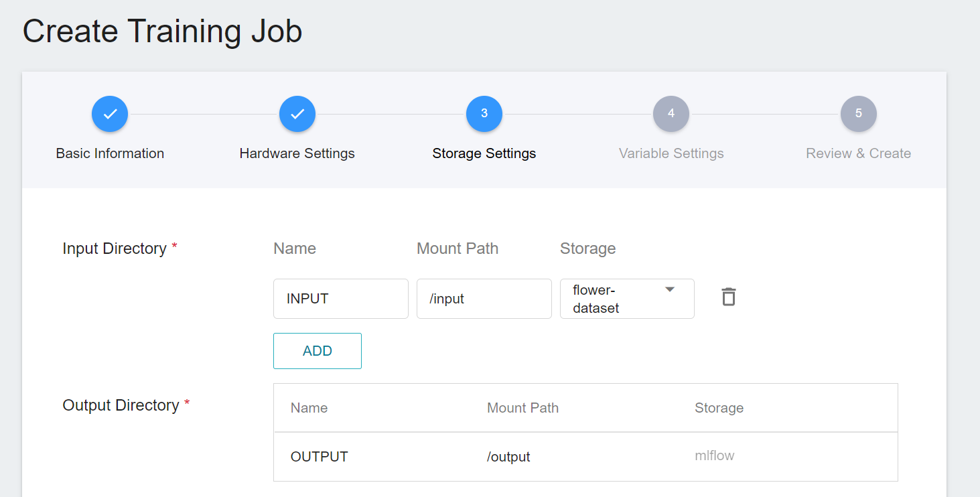Go to the Basic Information step label
This screenshot has height=497, width=980.
[x=110, y=153]
